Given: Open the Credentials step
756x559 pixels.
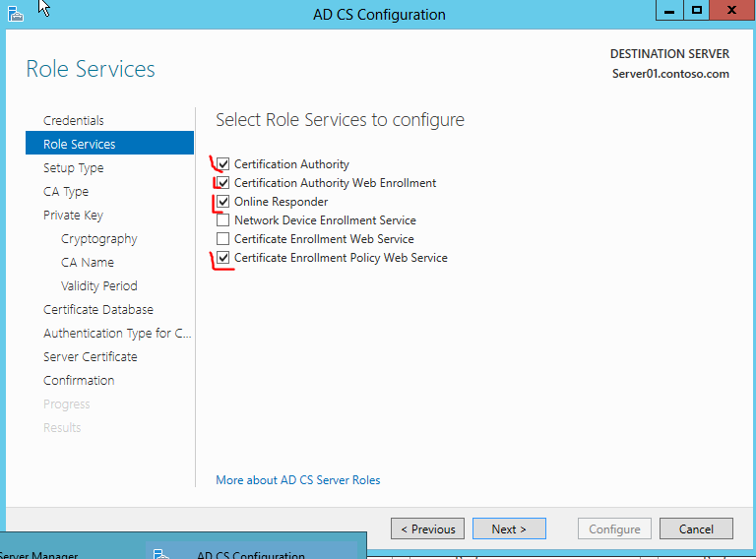Looking at the screenshot, I should coord(74,121).
